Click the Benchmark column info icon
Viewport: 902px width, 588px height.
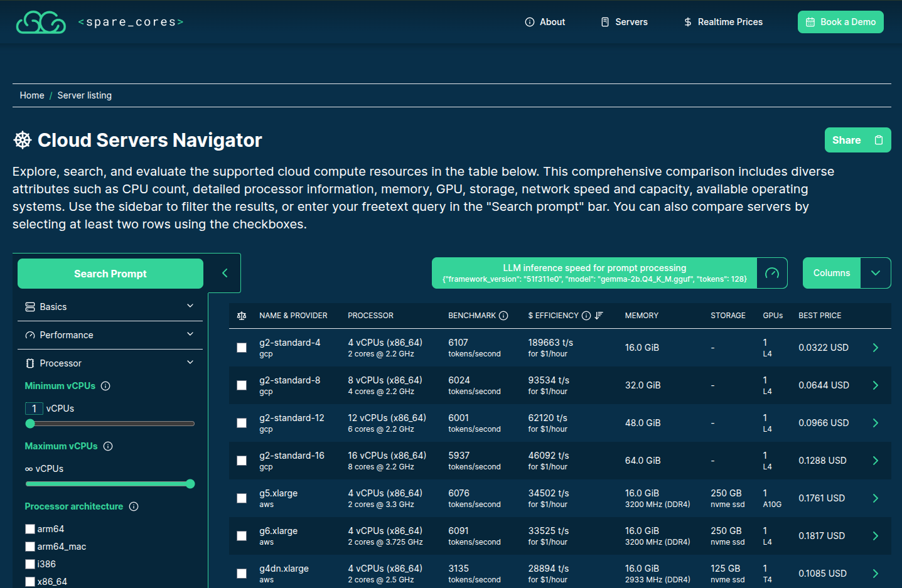503,316
